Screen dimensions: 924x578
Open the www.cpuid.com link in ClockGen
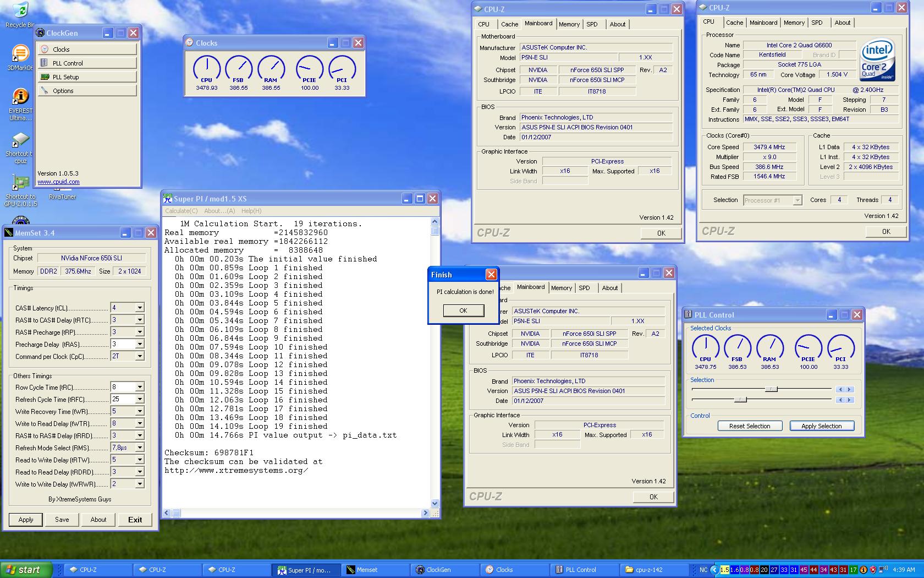(x=58, y=182)
